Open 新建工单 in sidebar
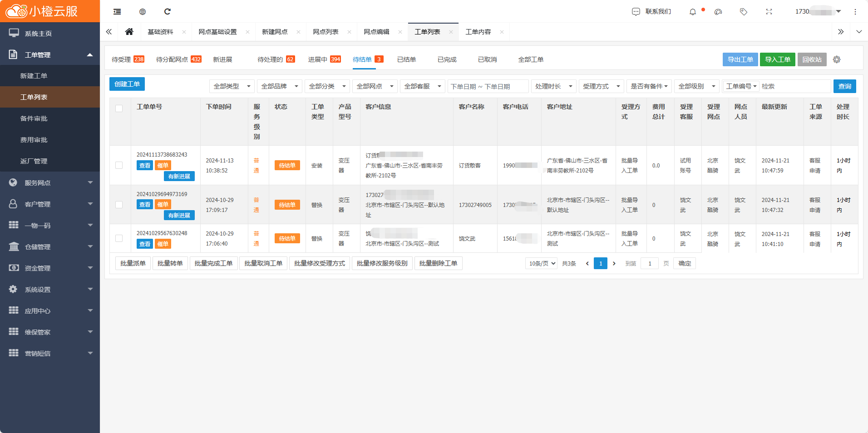Image resolution: width=868 pixels, height=433 pixels. (50, 76)
